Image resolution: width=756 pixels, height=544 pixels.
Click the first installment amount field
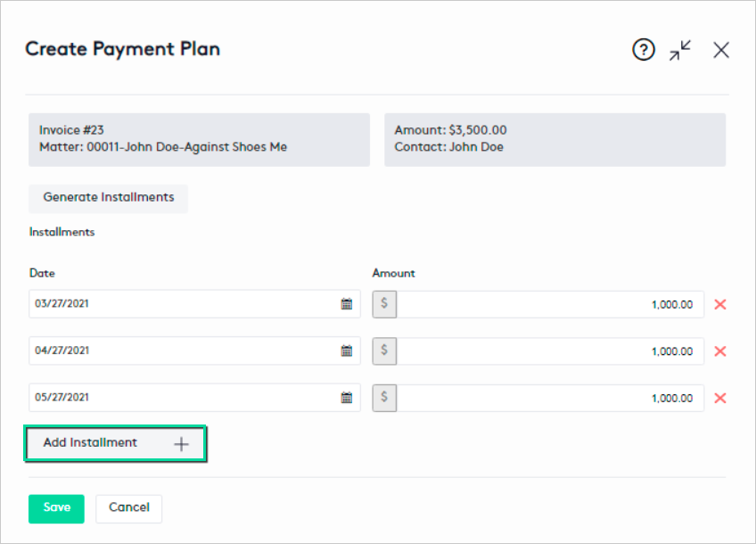click(548, 304)
